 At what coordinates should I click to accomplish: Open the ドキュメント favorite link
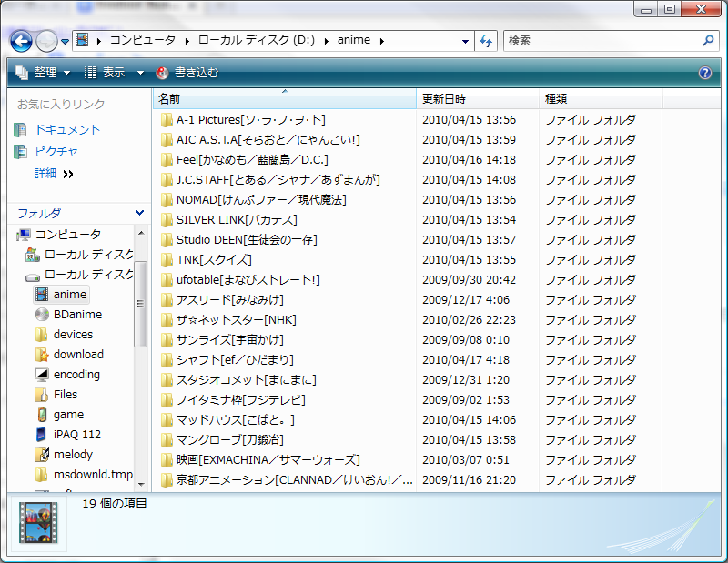(67, 129)
